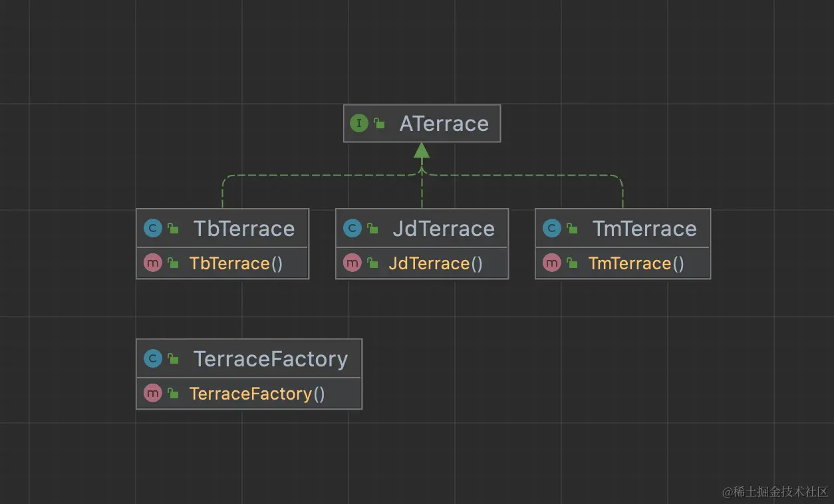Select the JdTerrace class header
The image size is (834, 504).
pyautogui.click(x=422, y=228)
